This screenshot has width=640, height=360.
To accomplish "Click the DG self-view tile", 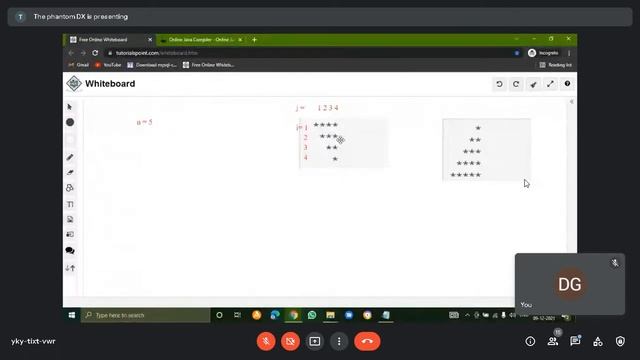I will [570, 284].
